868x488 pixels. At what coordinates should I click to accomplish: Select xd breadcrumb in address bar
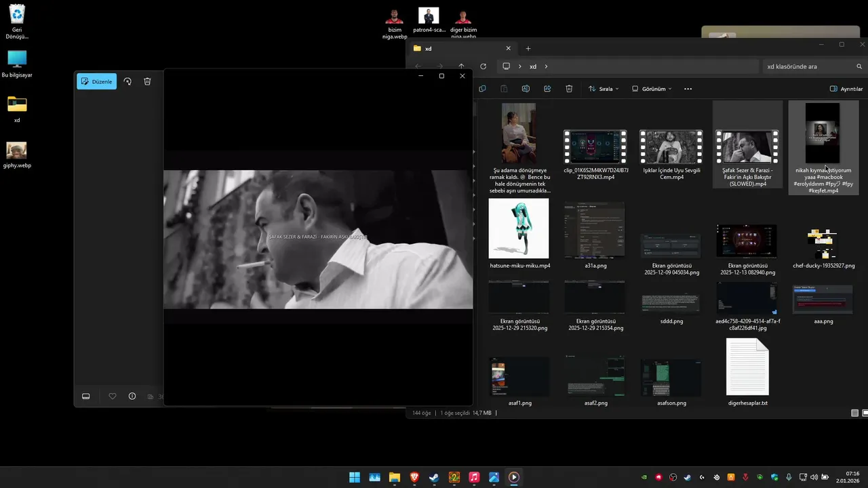(533, 66)
